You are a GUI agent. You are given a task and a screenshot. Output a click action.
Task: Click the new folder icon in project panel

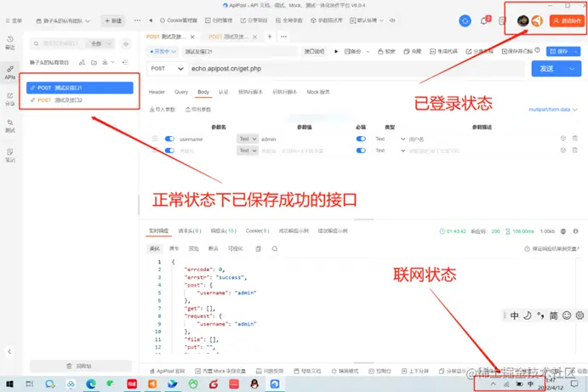point(94,62)
